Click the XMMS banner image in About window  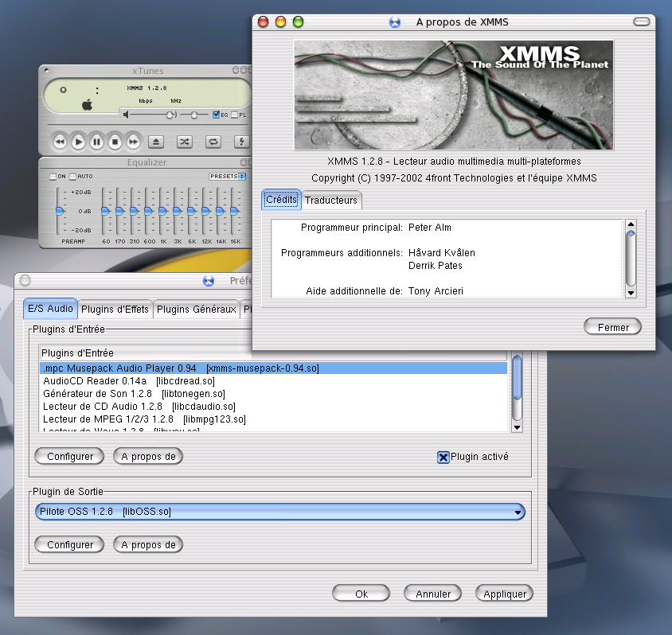[x=453, y=95]
